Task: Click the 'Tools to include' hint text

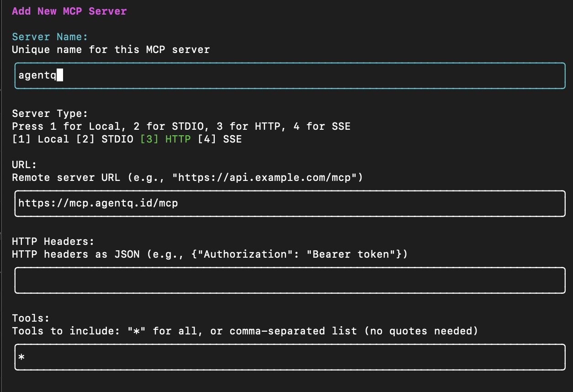Action: click(245, 331)
